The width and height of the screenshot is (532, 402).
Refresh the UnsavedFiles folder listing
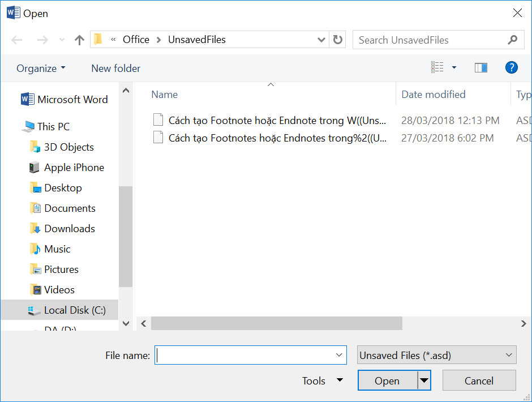click(338, 40)
